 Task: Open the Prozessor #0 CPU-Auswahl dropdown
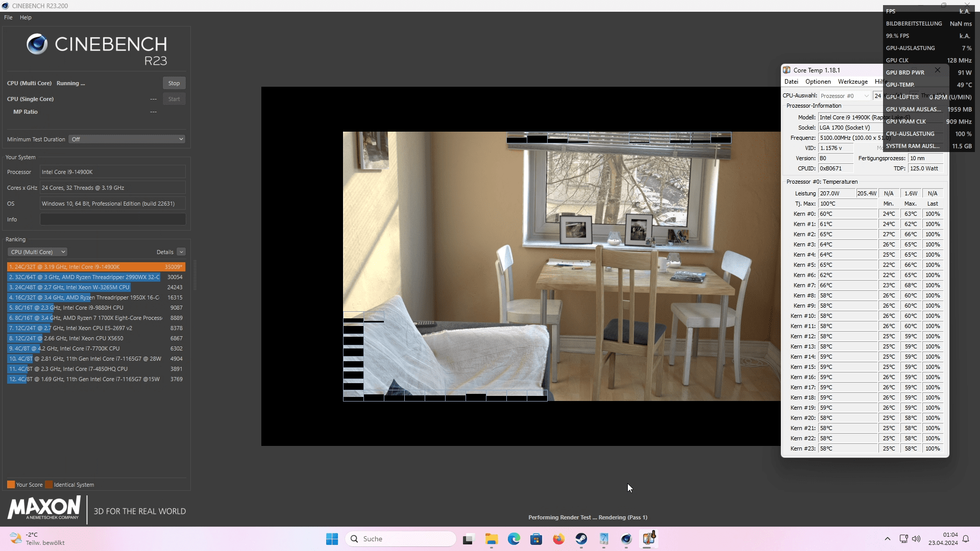coord(844,96)
